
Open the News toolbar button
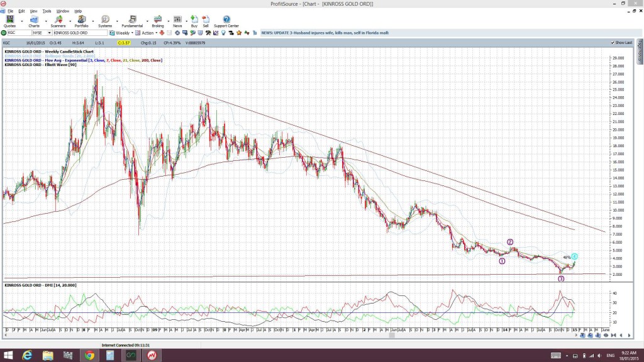click(x=177, y=21)
